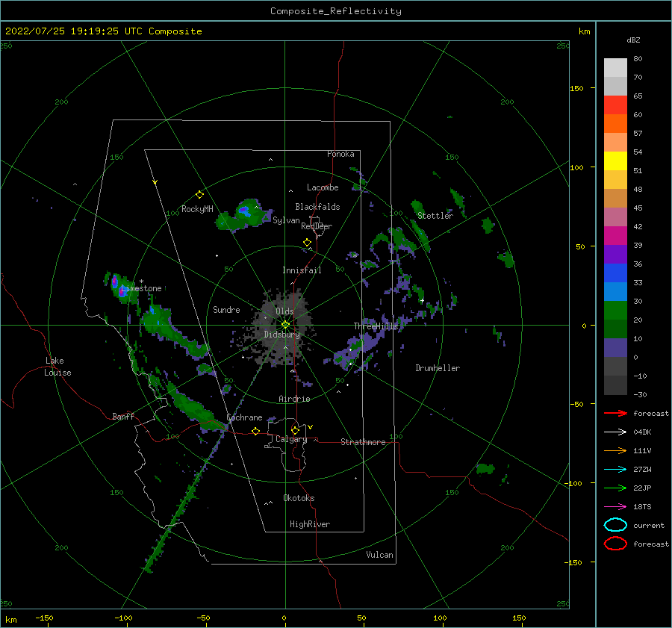Click the yellow diamond marker above Calgary
This screenshot has height=628, width=672.
click(x=295, y=430)
